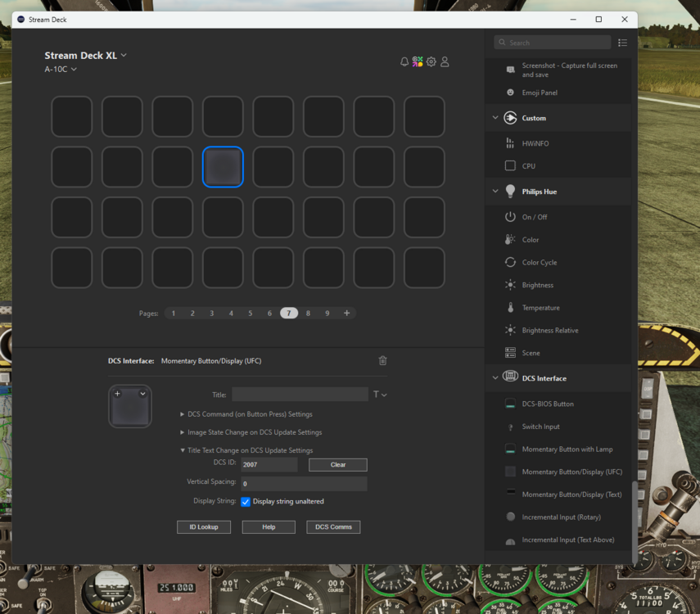The image size is (700, 614).
Task: Expand Image State Change on DCS Update Settings
Action: click(x=254, y=432)
